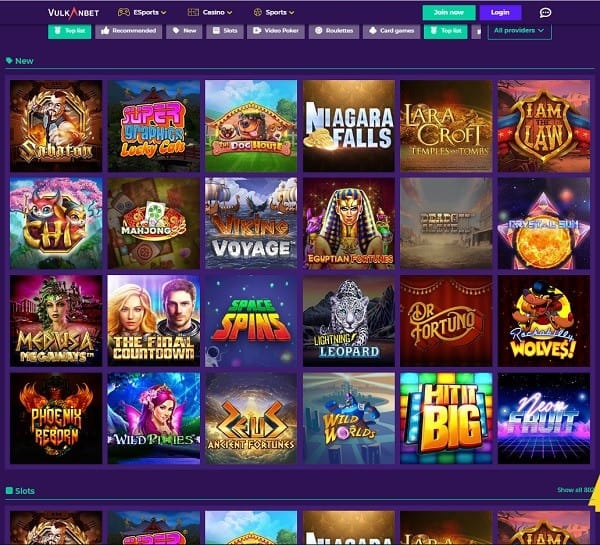Expand the Casino dropdown menu
Image resolution: width=600 pixels, height=545 pixels.
(210, 12)
